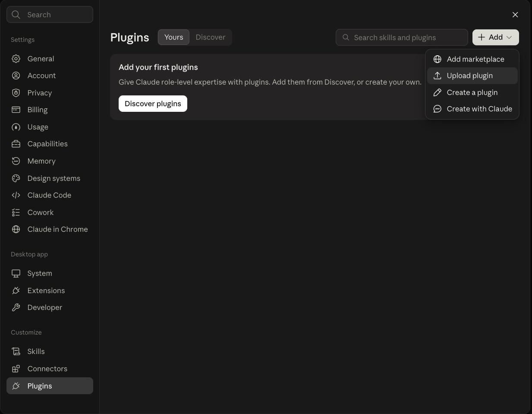The width and height of the screenshot is (532, 414).
Task: Click the Capabilities briefcase icon
Action: pos(16,144)
